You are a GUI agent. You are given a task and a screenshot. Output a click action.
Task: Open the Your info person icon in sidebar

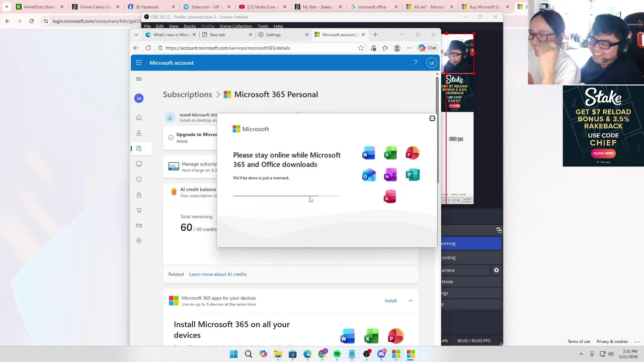[139, 133]
